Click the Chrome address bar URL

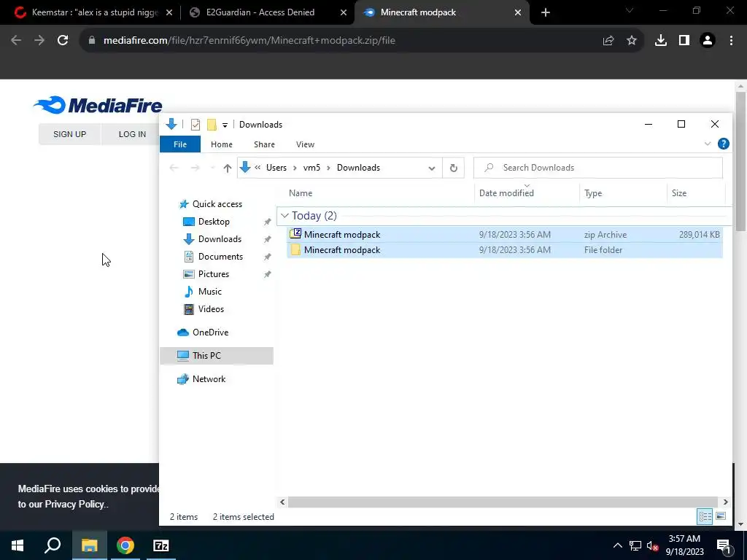pos(249,41)
